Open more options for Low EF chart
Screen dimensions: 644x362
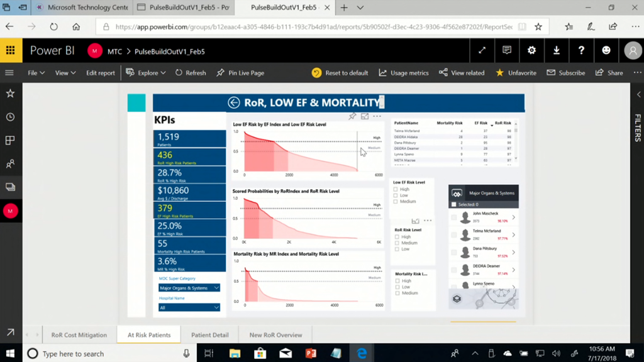pos(377,116)
